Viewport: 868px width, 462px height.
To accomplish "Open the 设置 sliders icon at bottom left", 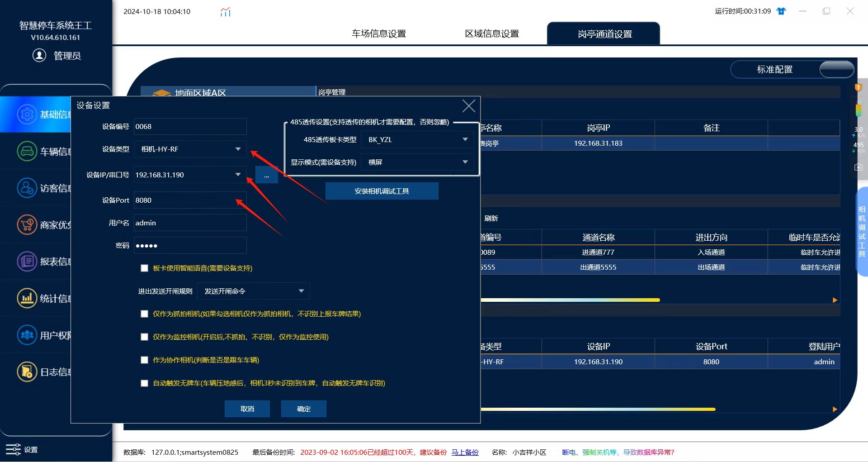I will [13, 449].
